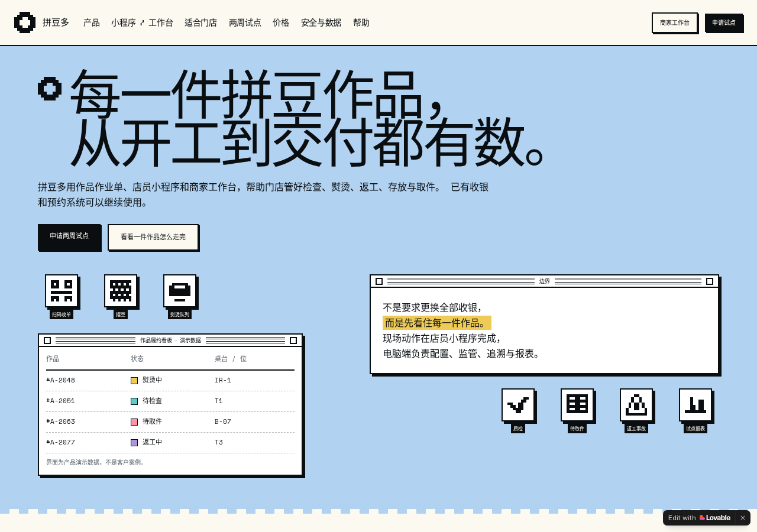This screenshot has height=532, width=757.
Task: Navigate to 两周试点 in the navbar
Action: click(x=245, y=22)
